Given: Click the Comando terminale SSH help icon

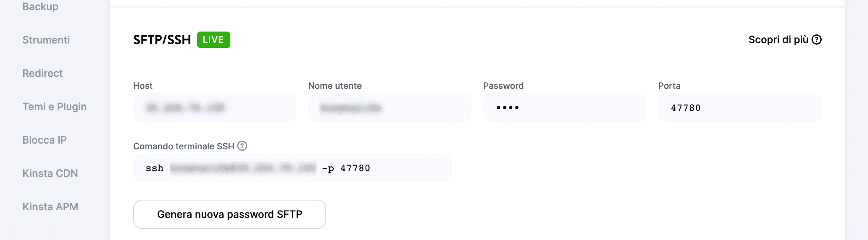Looking at the screenshot, I should coord(242,146).
